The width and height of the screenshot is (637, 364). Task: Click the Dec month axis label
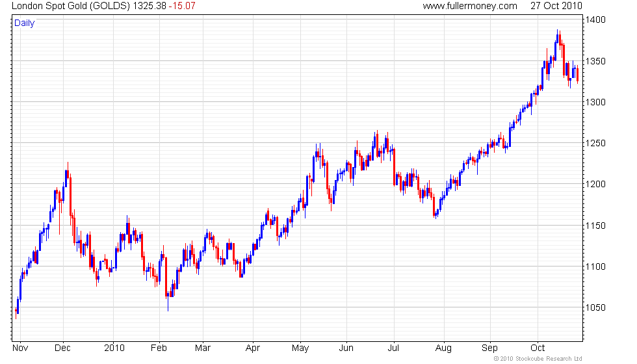62,348
